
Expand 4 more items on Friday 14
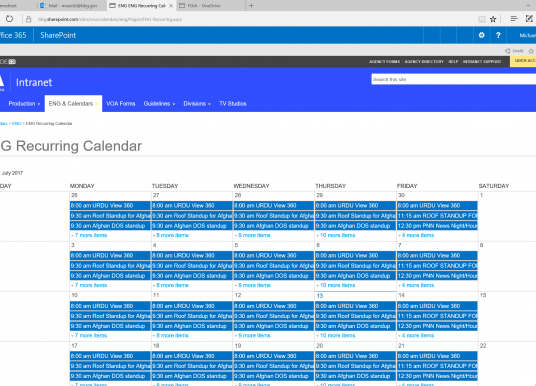[x=418, y=335]
